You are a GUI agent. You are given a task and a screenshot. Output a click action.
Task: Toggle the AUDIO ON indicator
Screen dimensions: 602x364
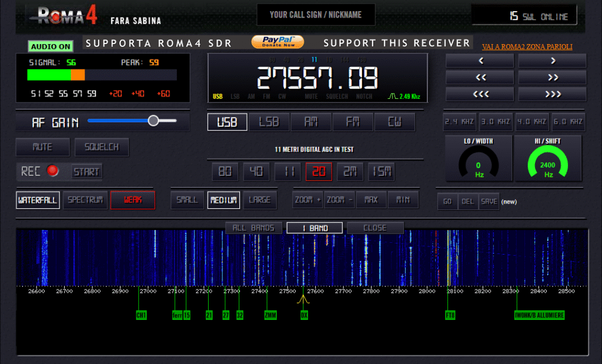point(51,46)
